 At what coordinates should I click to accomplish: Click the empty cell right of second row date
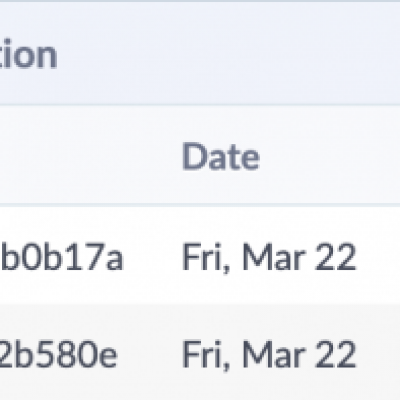(x=379, y=353)
